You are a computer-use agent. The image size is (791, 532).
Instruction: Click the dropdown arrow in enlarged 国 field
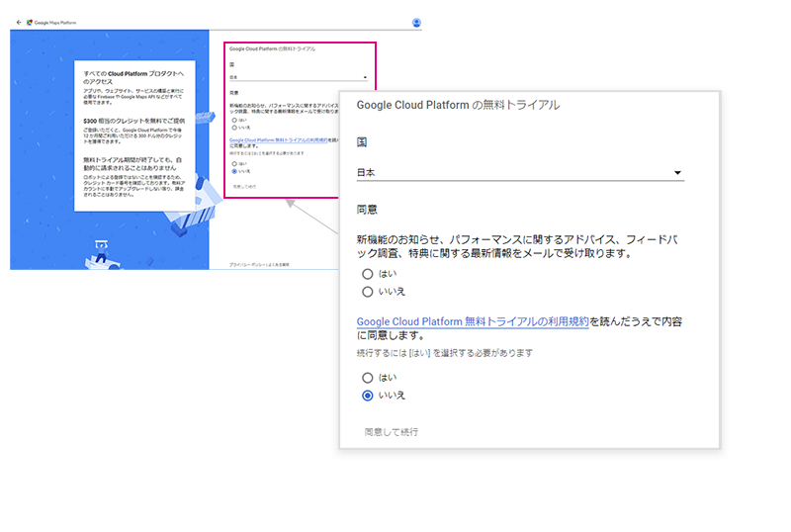pos(677,173)
